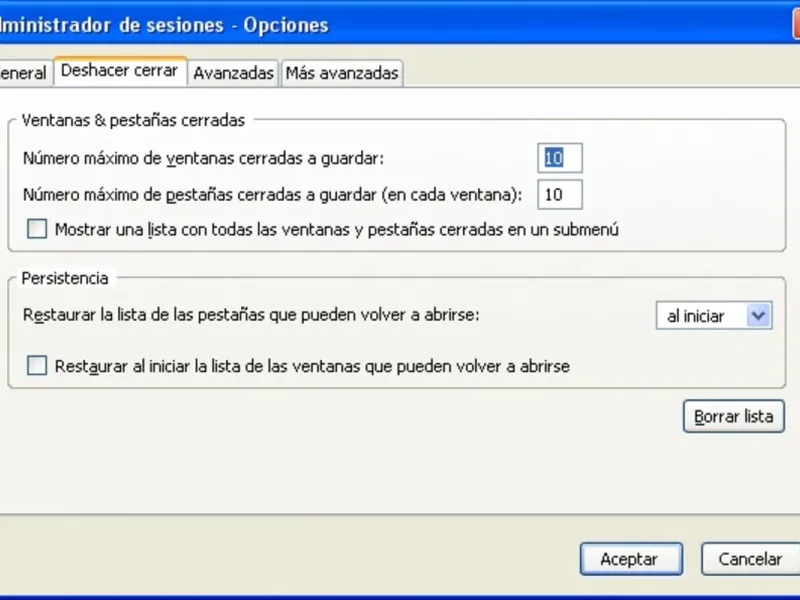
Task: Close the Opciones window with red X
Action: [x=796, y=23]
